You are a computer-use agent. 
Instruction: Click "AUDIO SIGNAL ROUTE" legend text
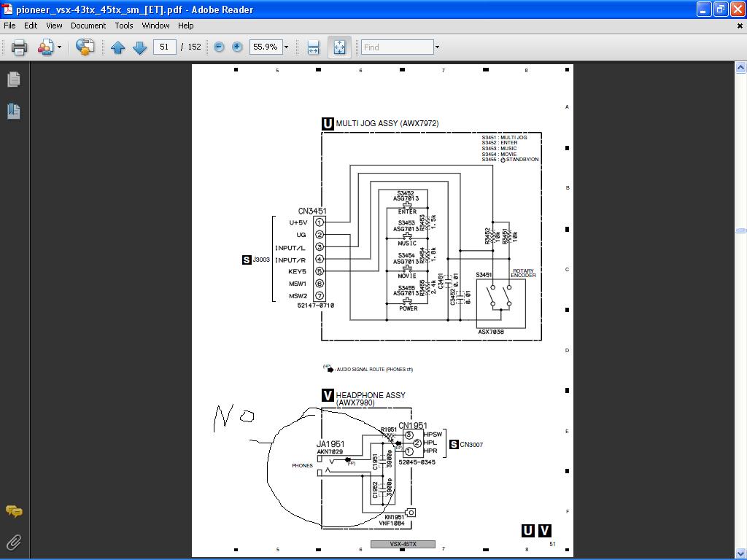click(x=374, y=370)
